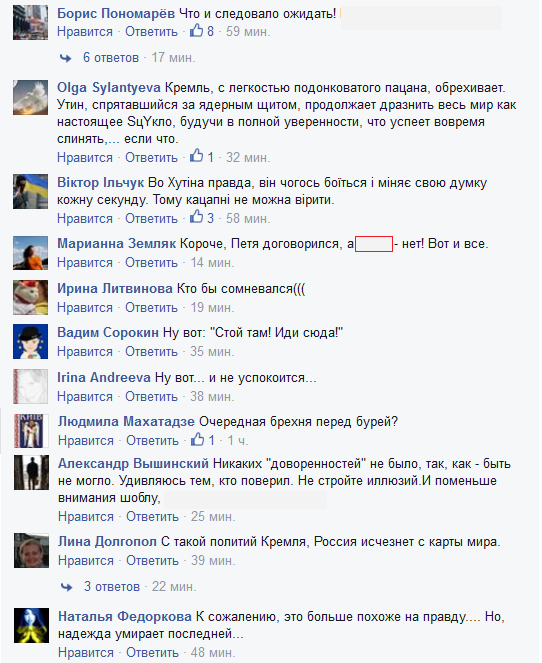Click reply arrow icon beside 3 ответов

coord(66,587)
